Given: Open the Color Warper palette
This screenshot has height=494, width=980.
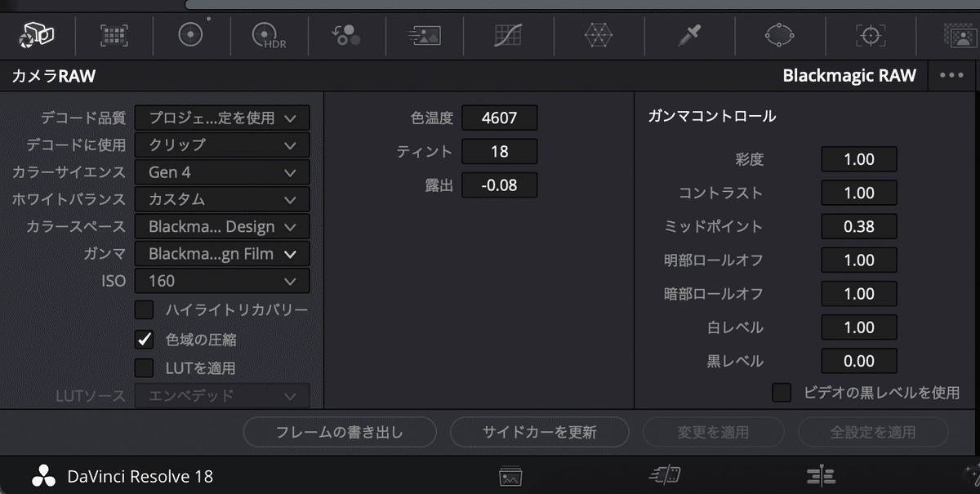Looking at the screenshot, I should [599, 35].
